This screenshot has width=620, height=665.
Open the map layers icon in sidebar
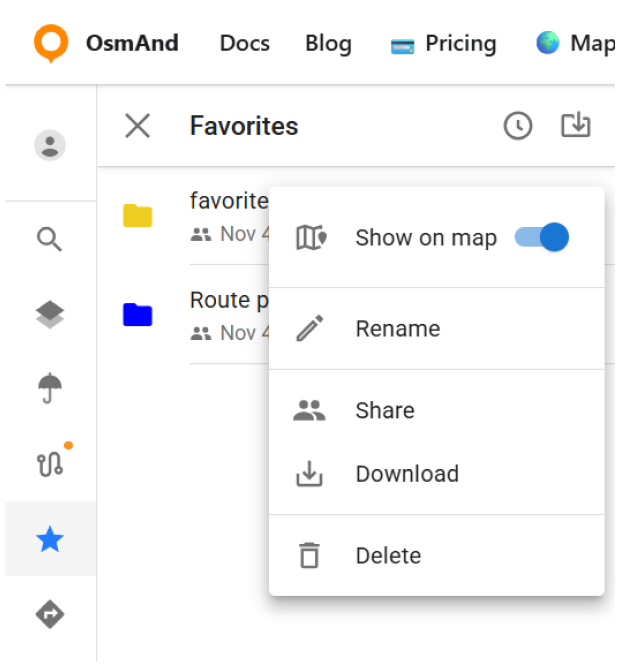coord(50,314)
